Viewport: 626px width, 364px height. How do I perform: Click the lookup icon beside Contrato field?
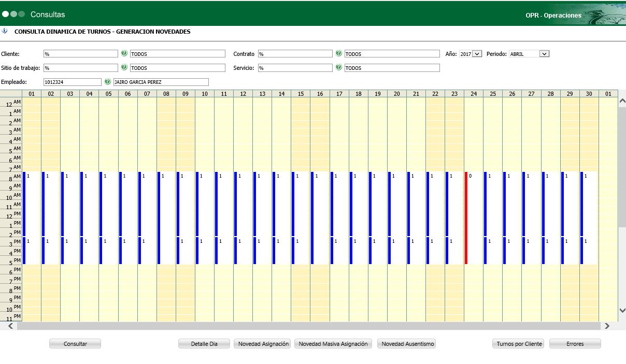[339, 53]
